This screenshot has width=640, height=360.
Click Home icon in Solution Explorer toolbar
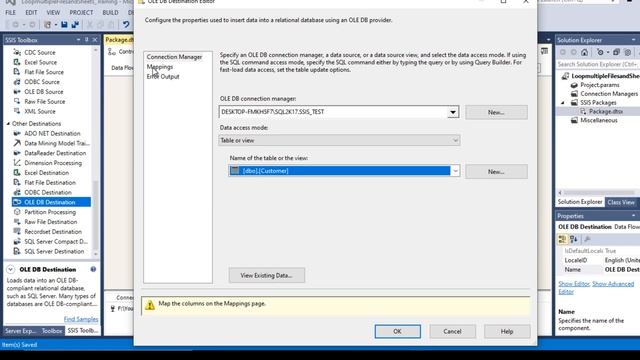584,52
